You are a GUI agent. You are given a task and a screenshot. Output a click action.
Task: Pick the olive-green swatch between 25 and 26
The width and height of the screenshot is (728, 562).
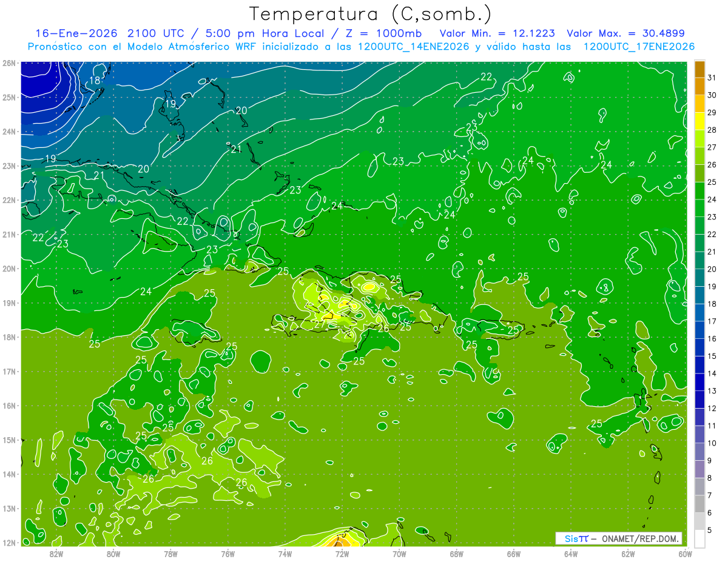tap(700, 173)
